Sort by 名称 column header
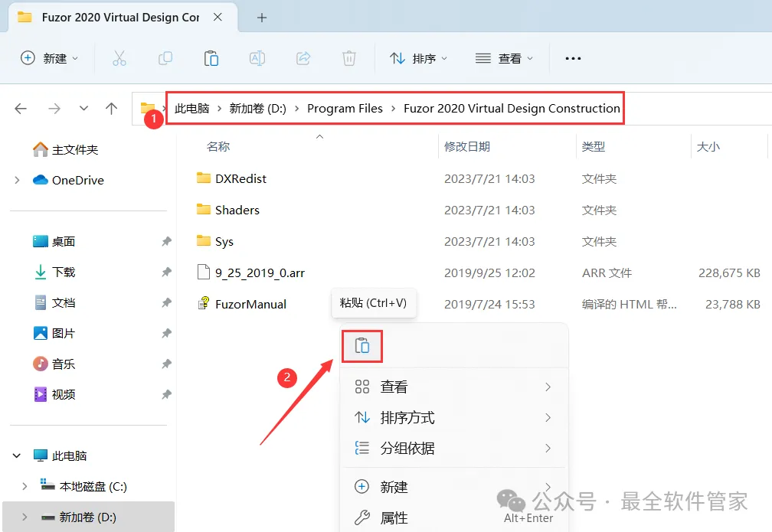772x532 pixels. pos(218,147)
